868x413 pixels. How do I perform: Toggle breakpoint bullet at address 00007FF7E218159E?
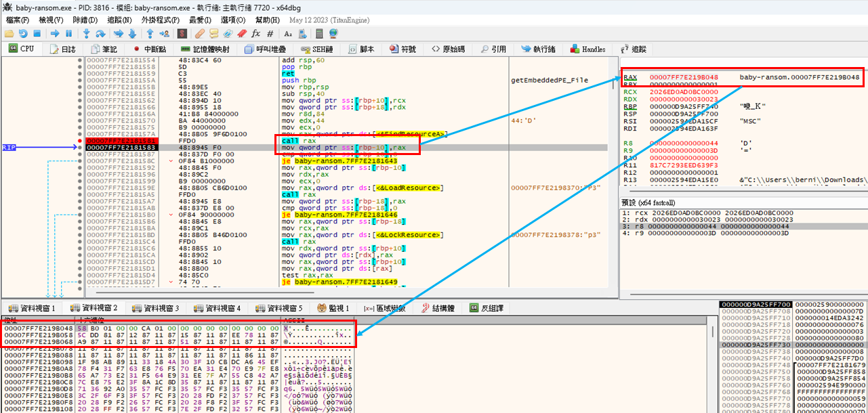(80, 188)
